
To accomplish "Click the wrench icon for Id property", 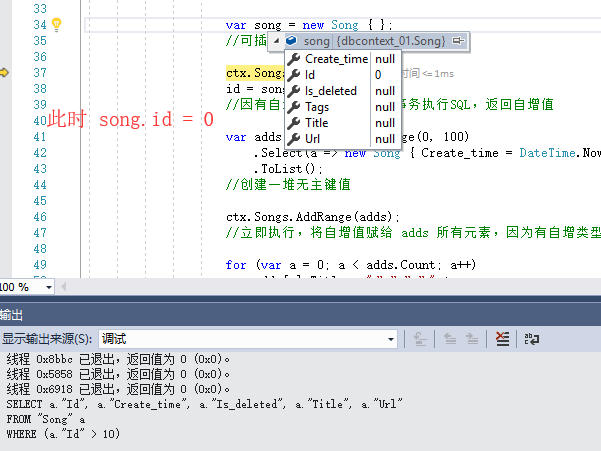I will coord(294,75).
